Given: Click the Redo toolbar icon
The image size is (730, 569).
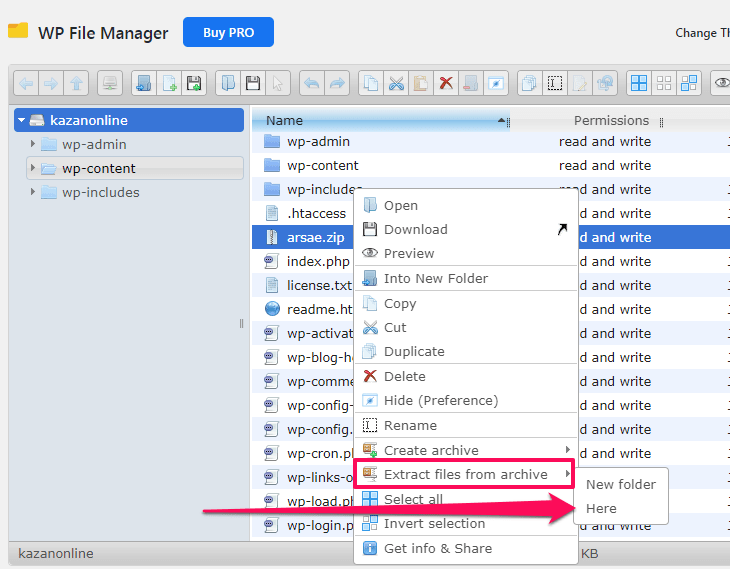Looking at the screenshot, I should click(337, 83).
